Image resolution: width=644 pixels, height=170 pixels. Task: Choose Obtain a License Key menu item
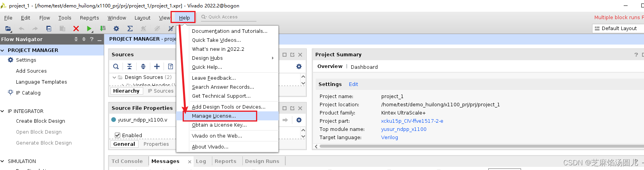[227, 125]
